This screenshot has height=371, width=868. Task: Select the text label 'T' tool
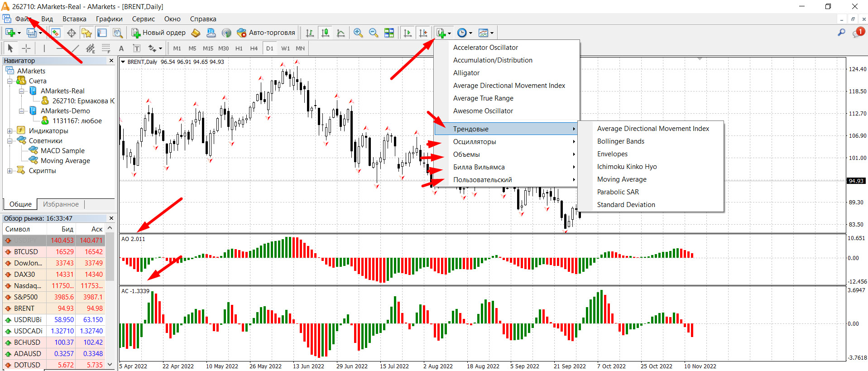(136, 48)
